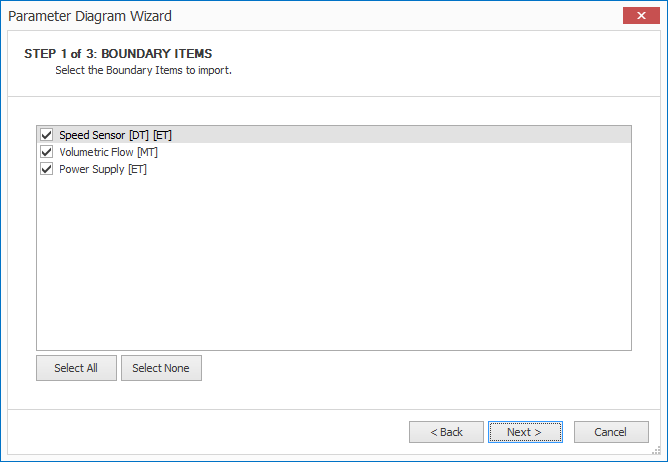The image size is (668, 462).
Task: Highlight the Volumetric Flow item text
Action: click(x=96, y=152)
